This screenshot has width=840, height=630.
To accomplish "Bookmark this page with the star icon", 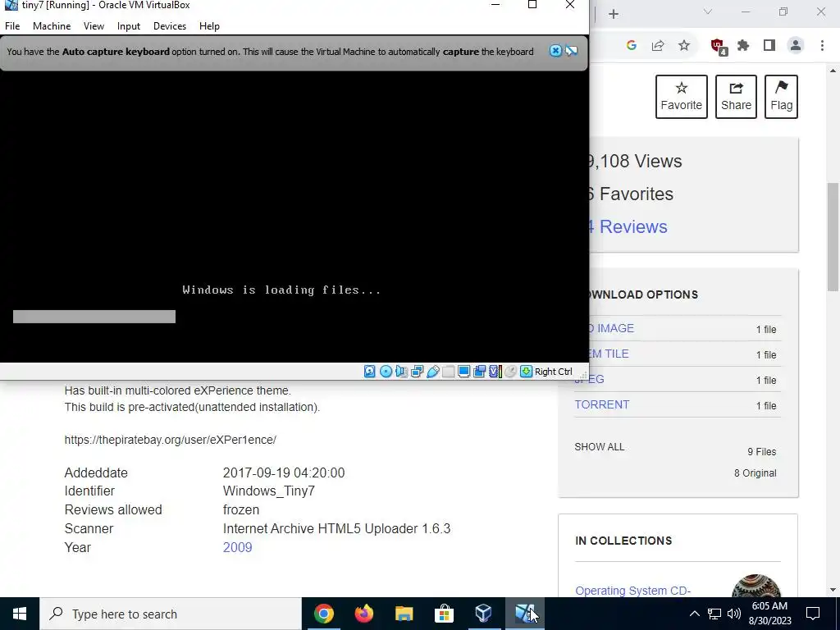I will pyautogui.click(x=684, y=46).
